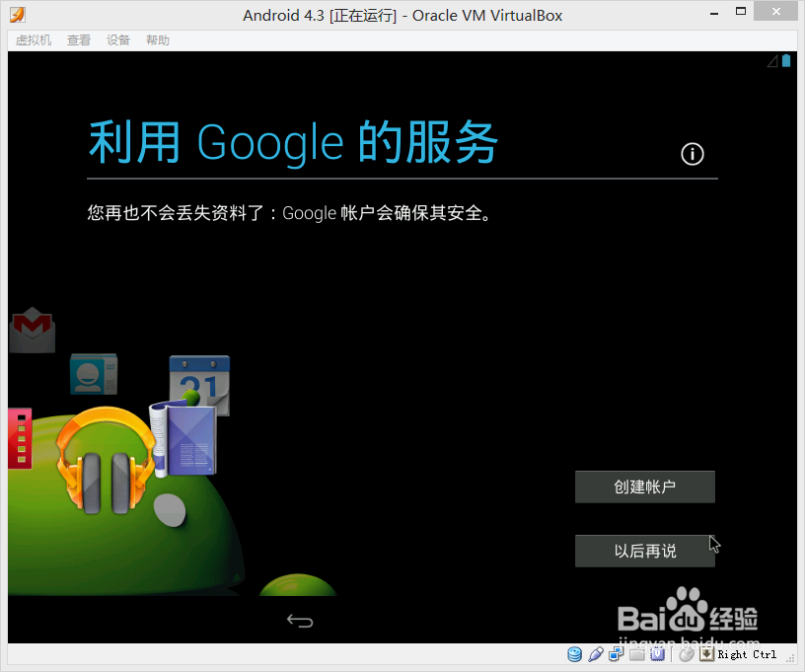Click the Play Books magazine icon
Image resolution: width=805 pixels, height=672 pixels.
point(183,439)
